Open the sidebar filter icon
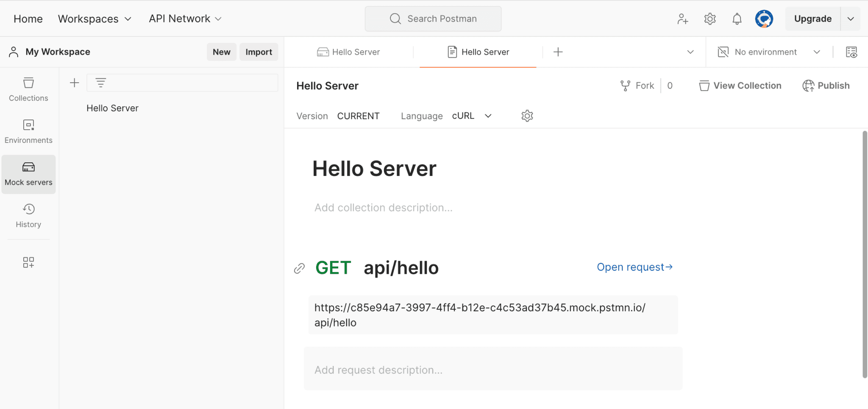Viewport: 868px width, 409px height. [100, 83]
